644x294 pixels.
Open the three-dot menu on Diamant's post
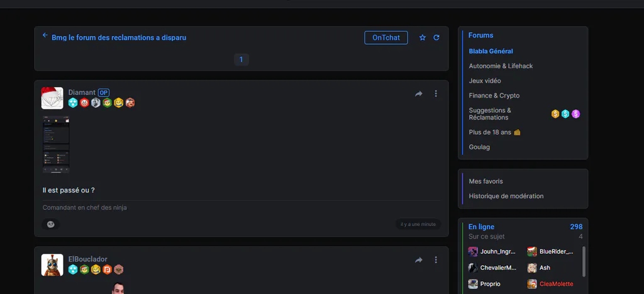tap(436, 94)
